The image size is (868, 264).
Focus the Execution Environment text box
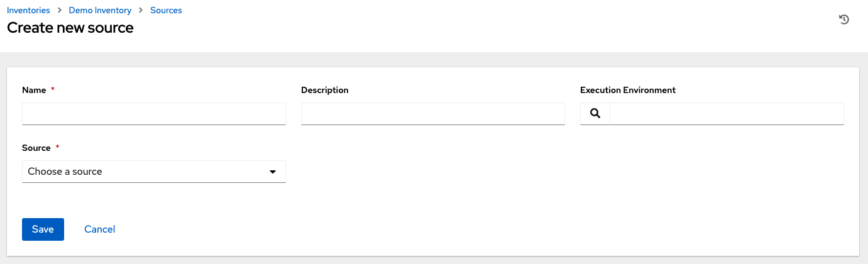pos(726,114)
